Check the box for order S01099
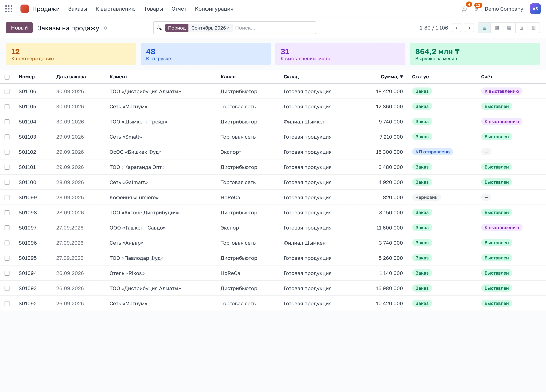 (7, 198)
